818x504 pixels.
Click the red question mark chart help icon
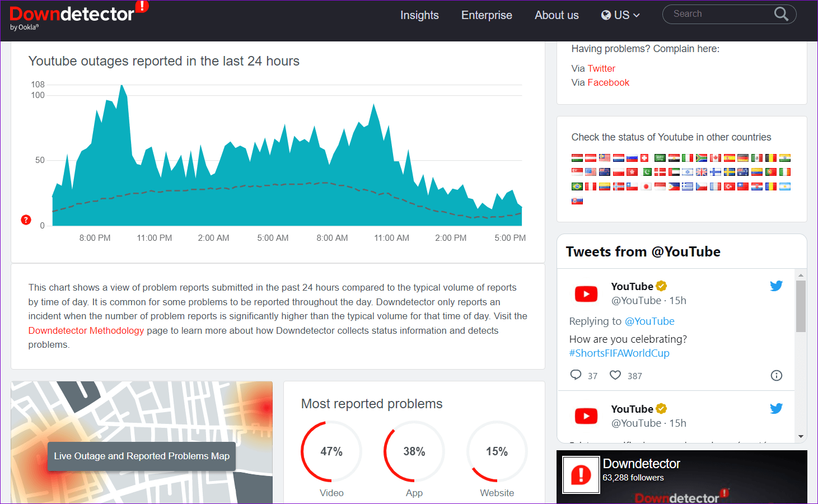[x=26, y=220]
